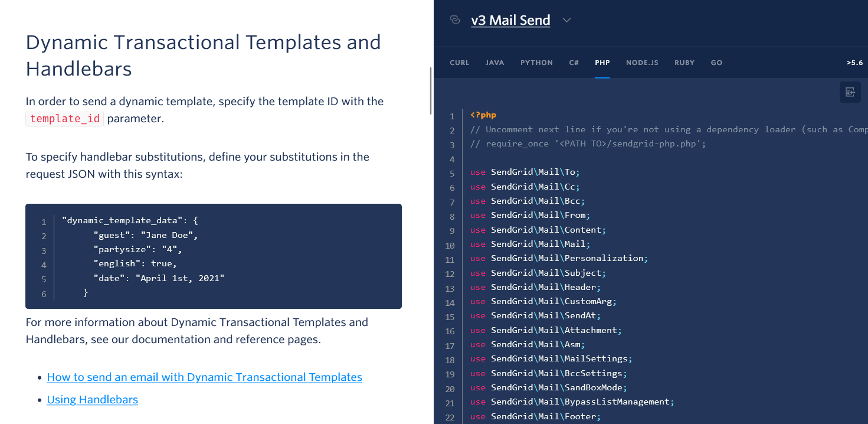Image resolution: width=868 pixels, height=424 pixels.
Task: Show the RUBY code sample tab
Action: (x=684, y=63)
